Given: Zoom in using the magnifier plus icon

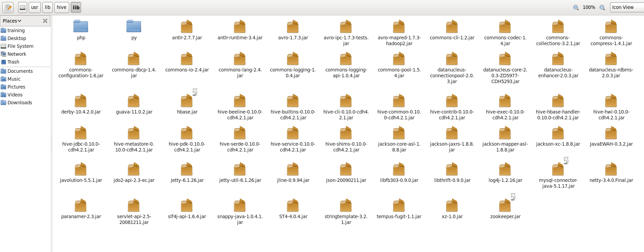Looking at the screenshot, I should click(x=602, y=8).
